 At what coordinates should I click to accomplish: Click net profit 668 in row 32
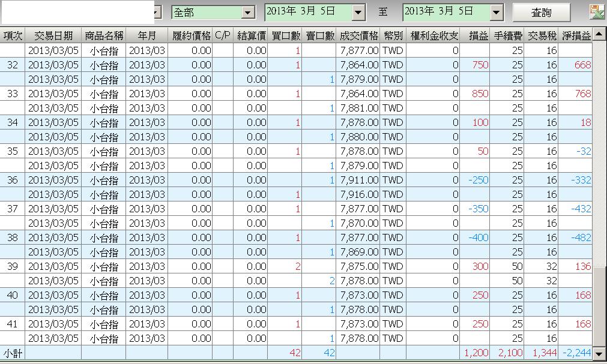[582, 65]
